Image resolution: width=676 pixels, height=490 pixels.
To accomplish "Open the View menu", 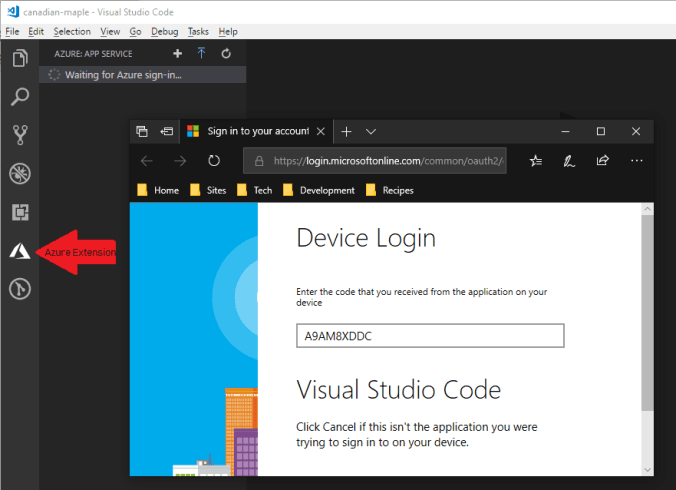I will tap(110, 31).
